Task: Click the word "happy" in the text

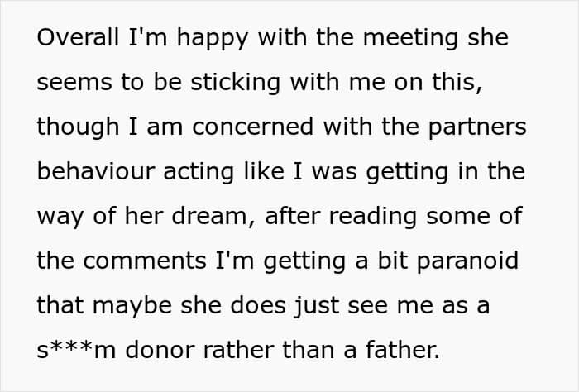Action: click(x=213, y=39)
